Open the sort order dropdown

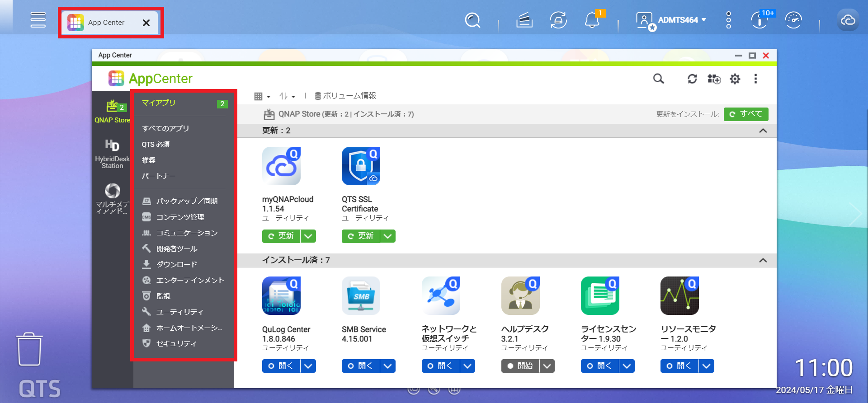(x=287, y=96)
